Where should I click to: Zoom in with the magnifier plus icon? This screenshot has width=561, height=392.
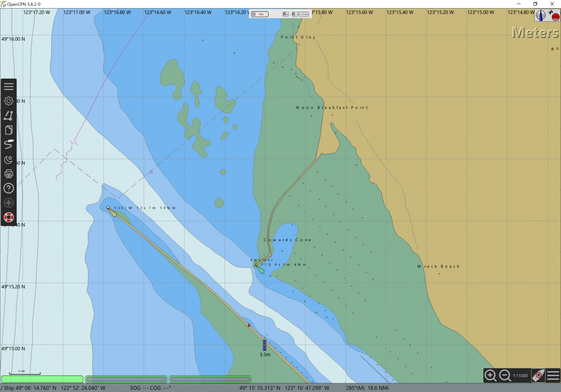(491, 375)
